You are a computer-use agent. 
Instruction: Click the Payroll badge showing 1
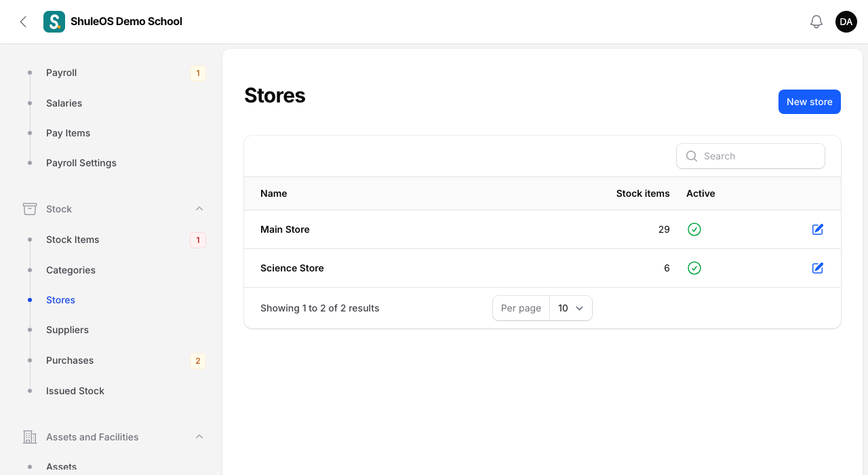(x=198, y=73)
